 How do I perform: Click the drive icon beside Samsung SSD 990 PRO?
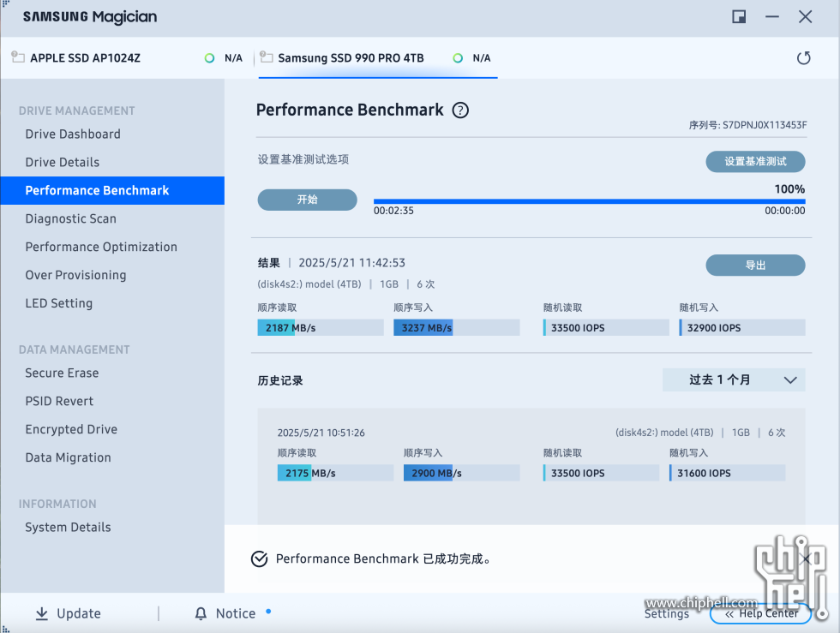coord(267,57)
